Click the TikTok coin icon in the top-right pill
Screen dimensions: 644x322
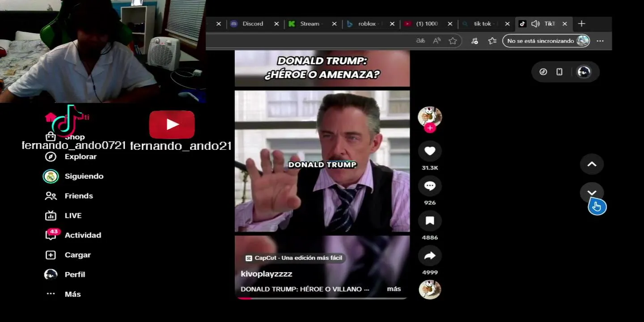coord(543,72)
